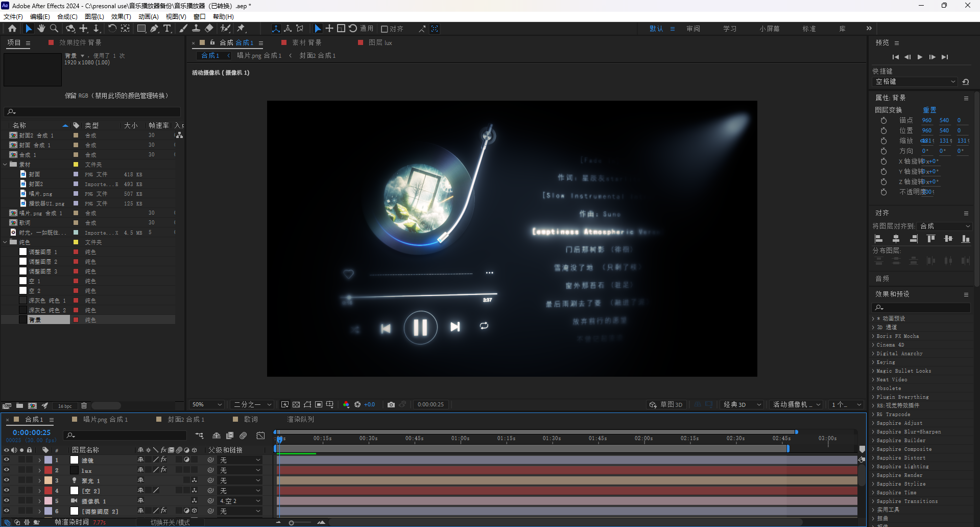The height and width of the screenshot is (527, 980).
Task: Select the Pen tool
Action: (x=154, y=29)
